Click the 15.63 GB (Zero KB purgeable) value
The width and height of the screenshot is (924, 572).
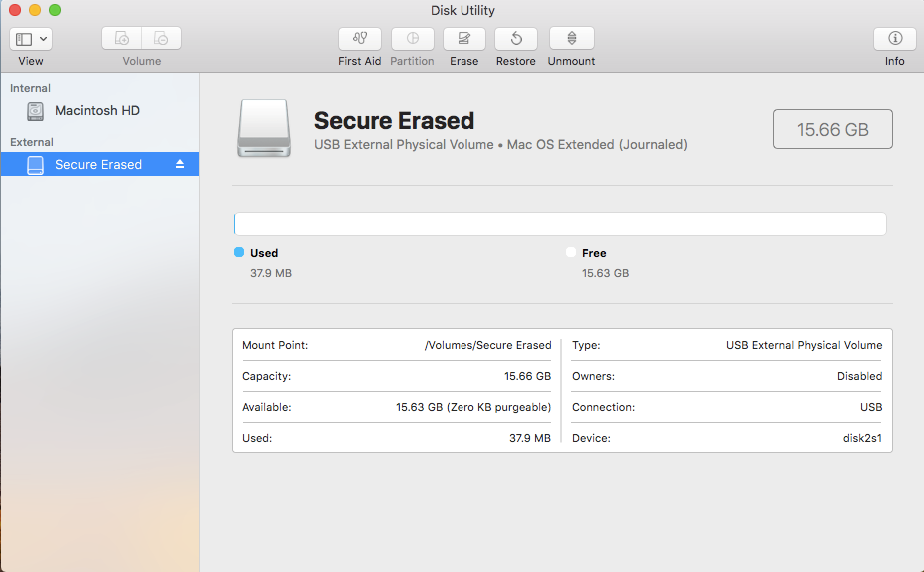pos(473,407)
